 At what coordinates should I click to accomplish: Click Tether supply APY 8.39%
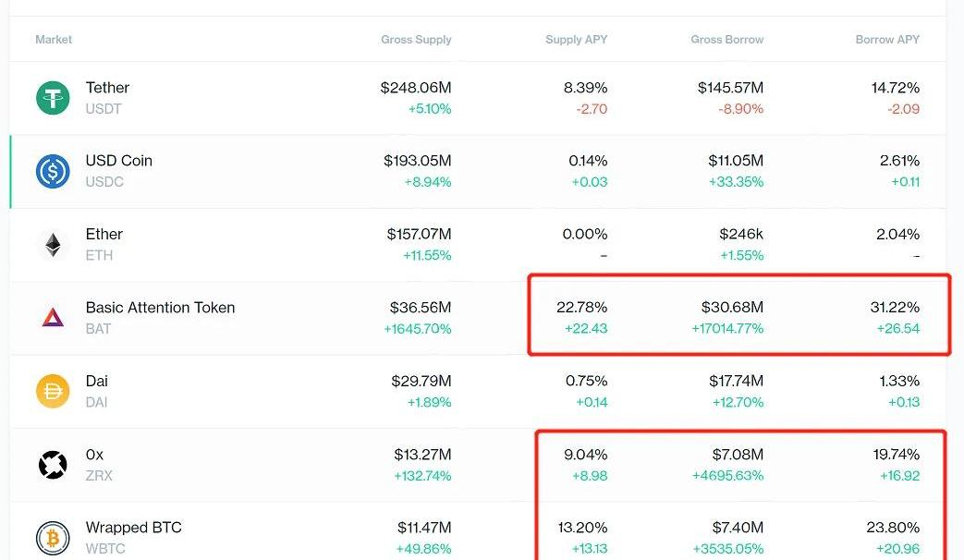[x=585, y=88]
